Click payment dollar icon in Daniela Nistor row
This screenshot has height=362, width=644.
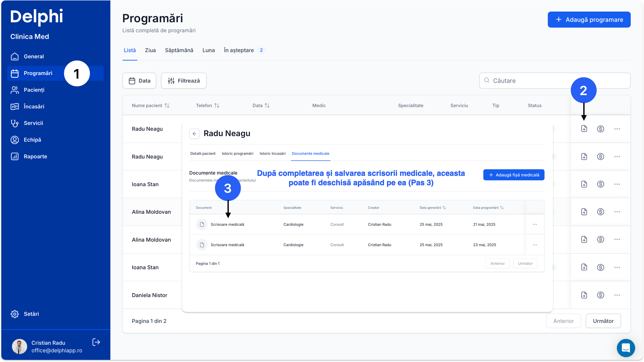[x=601, y=295]
